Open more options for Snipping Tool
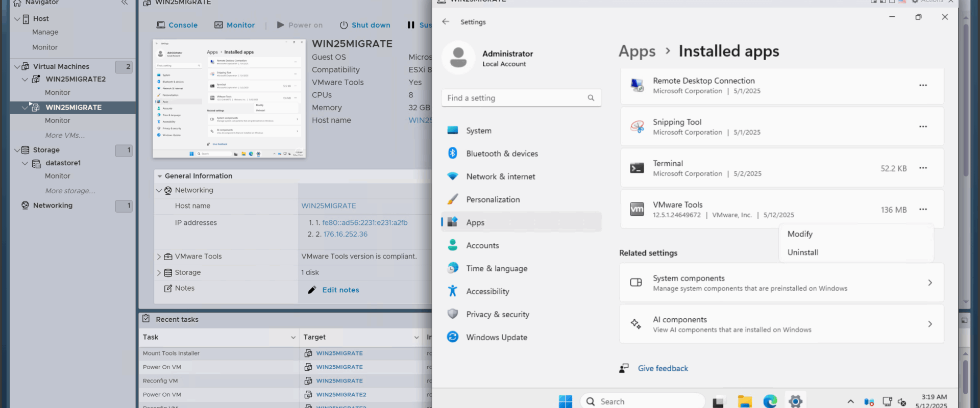 point(923,126)
